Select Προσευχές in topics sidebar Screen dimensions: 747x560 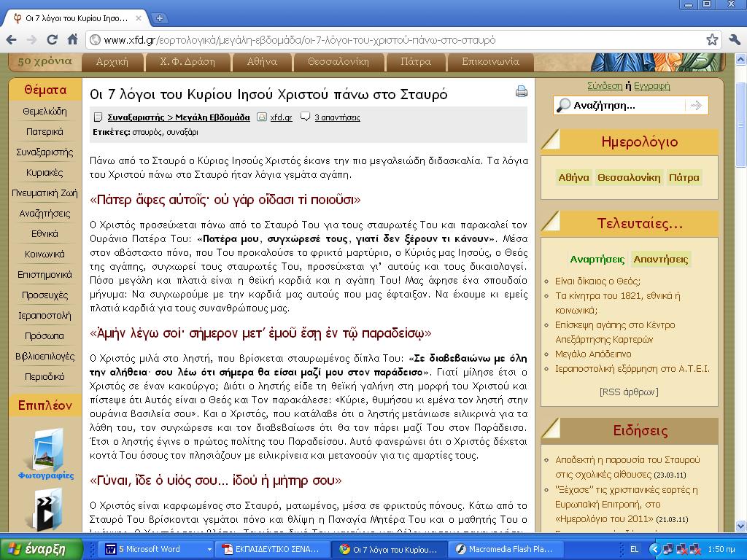coord(44,295)
